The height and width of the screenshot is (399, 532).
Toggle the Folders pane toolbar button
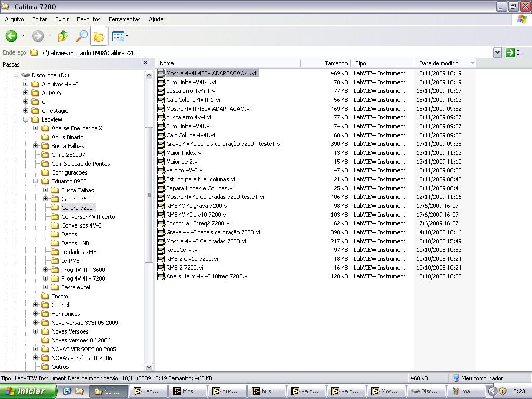(x=99, y=36)
